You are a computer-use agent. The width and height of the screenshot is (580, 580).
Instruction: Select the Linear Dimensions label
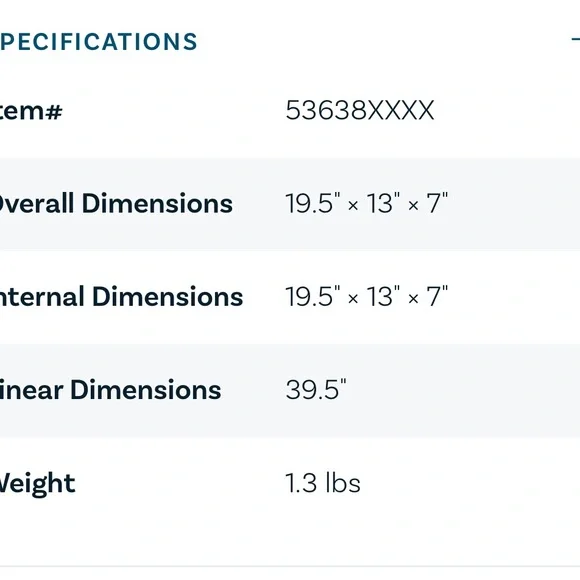pos(110,390)
